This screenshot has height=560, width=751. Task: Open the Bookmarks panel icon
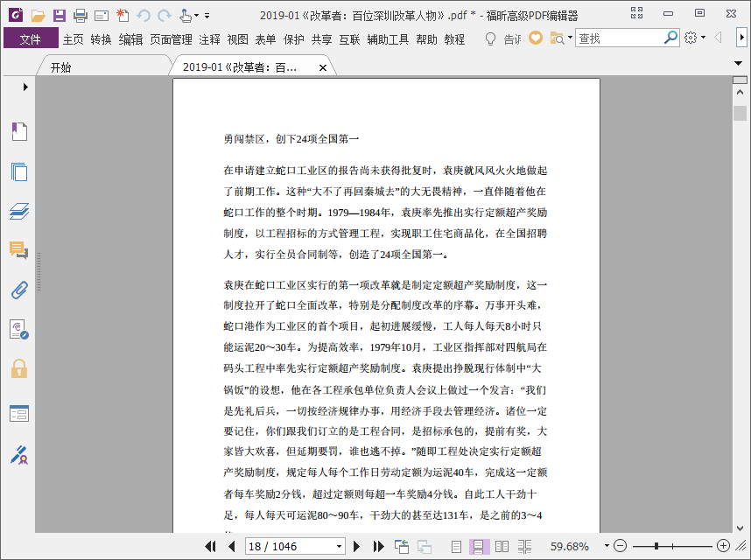click(x=19, y=131)
